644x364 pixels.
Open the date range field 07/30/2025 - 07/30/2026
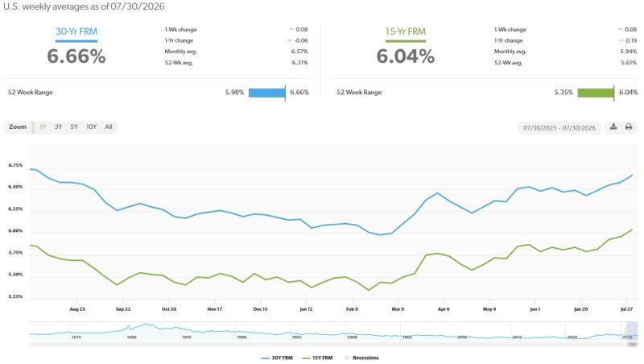click(x=559, y=128)
